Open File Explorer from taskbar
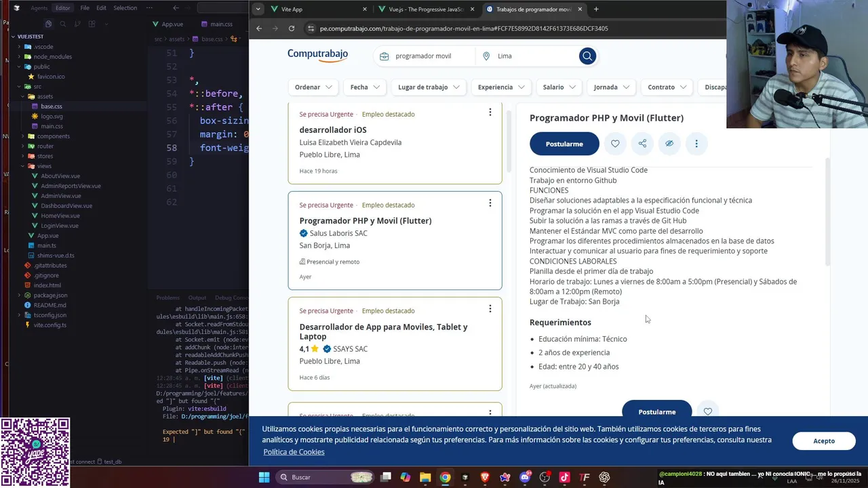The height and width of the screenshot is (488, 868). pos(425,477)
